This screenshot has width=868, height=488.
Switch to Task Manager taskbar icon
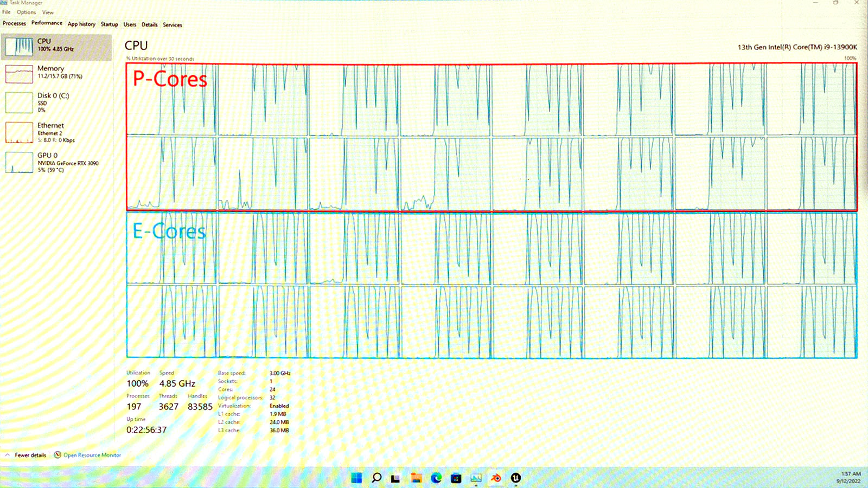tap(476, 478)
